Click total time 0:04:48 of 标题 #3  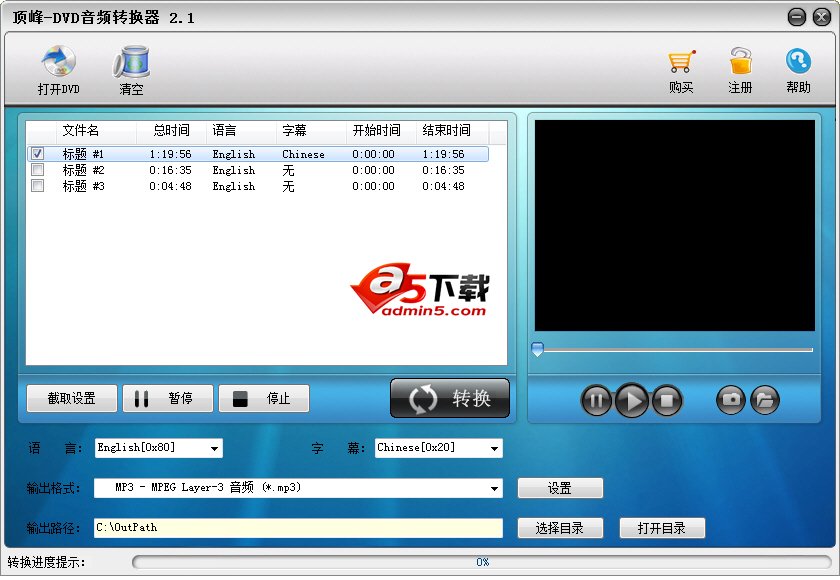pos(170,186)
